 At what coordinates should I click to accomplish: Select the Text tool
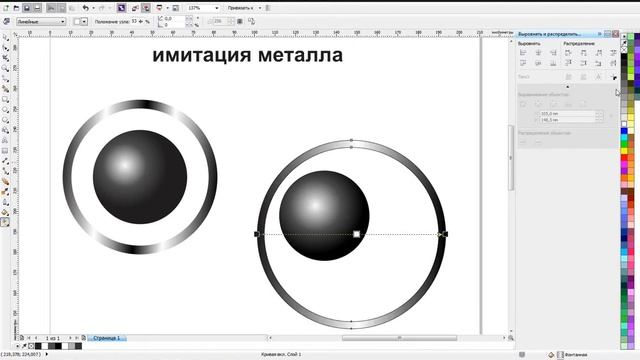(5, 140)
